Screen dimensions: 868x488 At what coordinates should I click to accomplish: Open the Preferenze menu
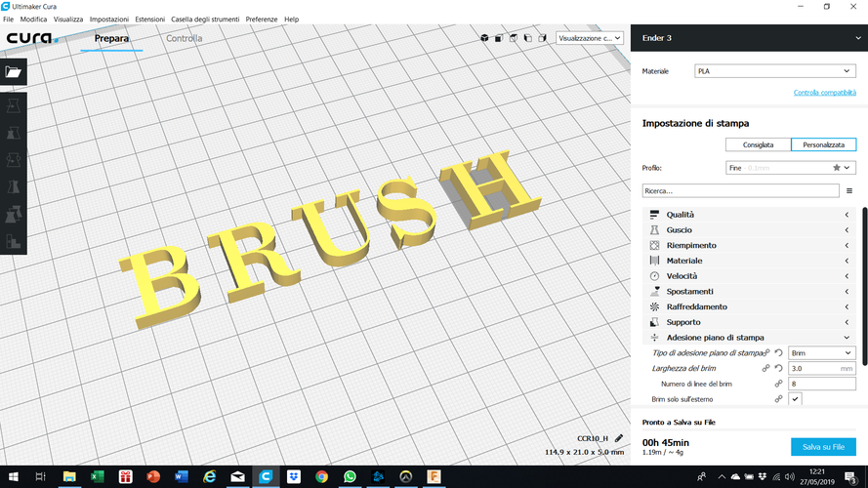[x=262, y=20]
